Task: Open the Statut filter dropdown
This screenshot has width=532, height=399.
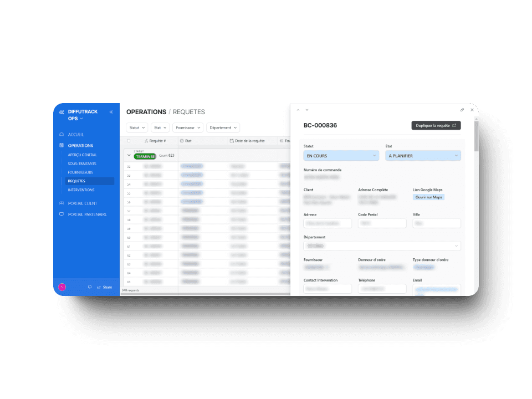Action: (137, 127)
